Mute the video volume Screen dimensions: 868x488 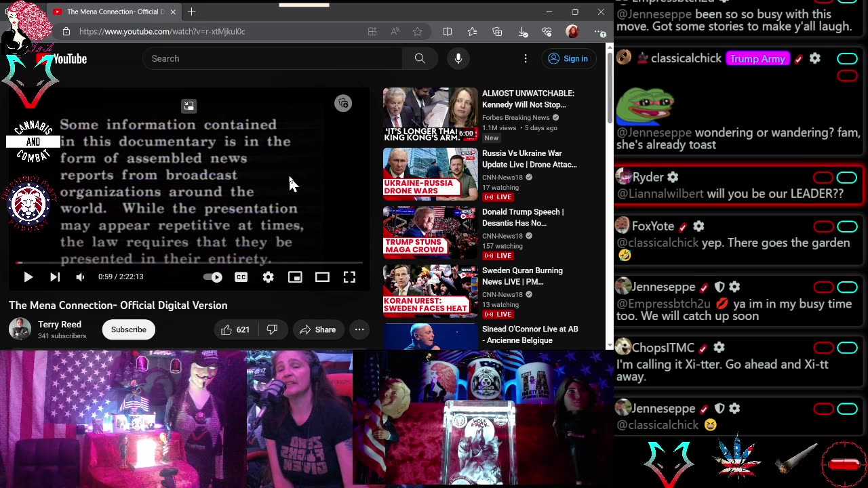pyautogui.click(x=80, y=277)
